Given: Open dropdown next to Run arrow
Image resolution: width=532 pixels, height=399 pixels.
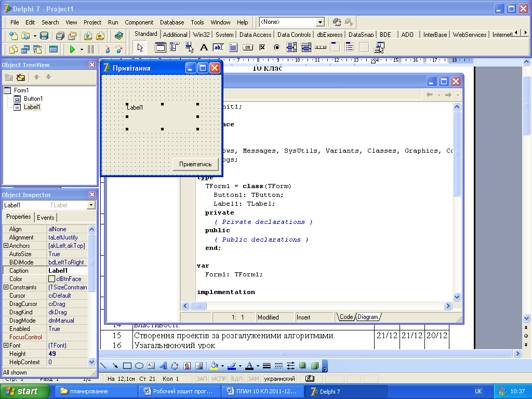Looking at the screenshot, I should click(82, 49).
